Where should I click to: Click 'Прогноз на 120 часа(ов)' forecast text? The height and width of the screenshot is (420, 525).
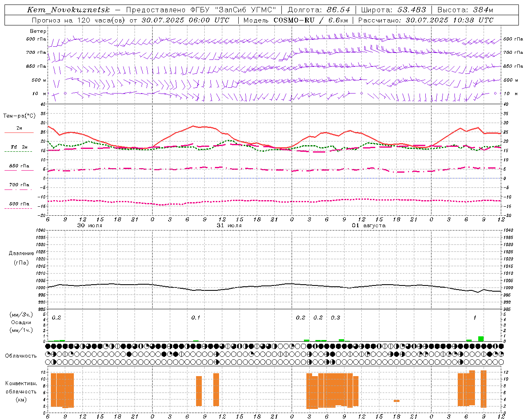[78, 20]
